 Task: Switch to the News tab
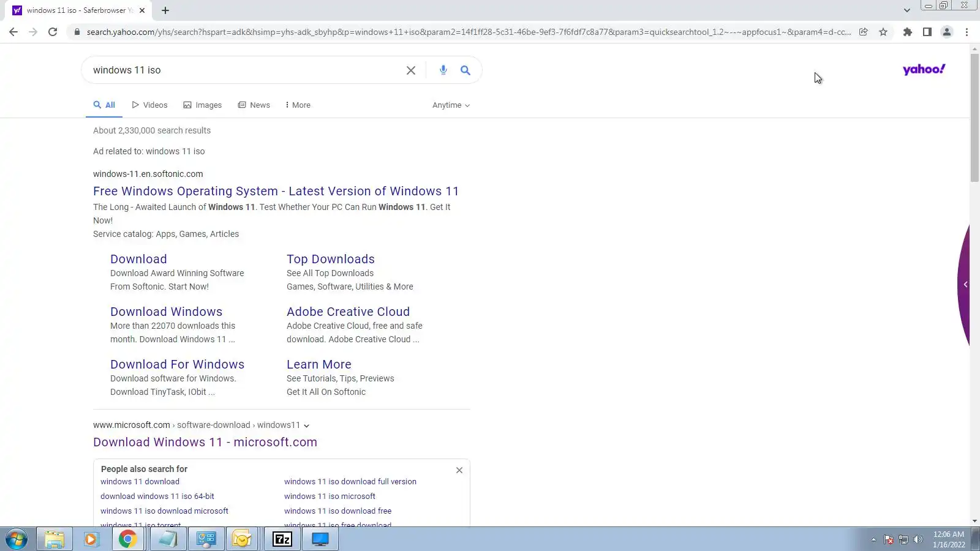254,105
